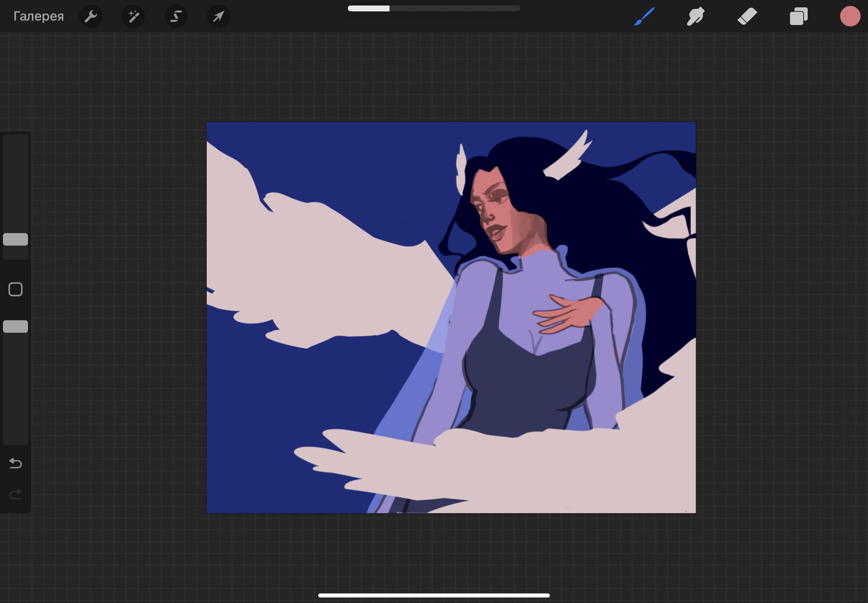Click the brush size slider handle
Screen dimensions: 868x603
tap(15, 239)
